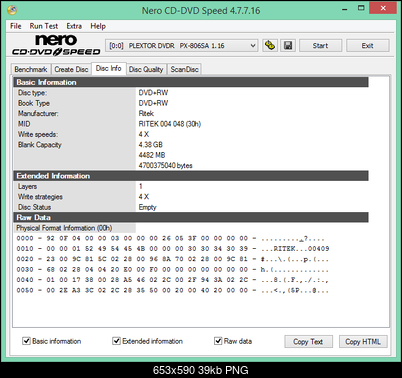Maximize the Nero window
Viewport: 402px width, 378px height.
(361, 8)
